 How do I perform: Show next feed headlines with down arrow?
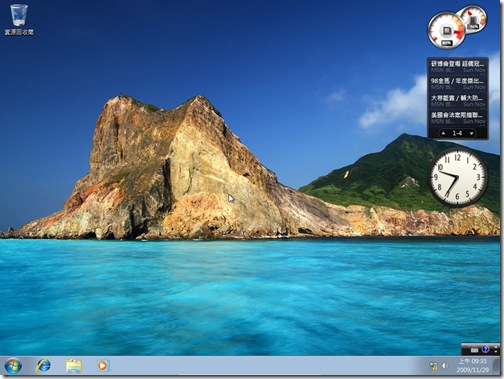click(x=472, y=133)
